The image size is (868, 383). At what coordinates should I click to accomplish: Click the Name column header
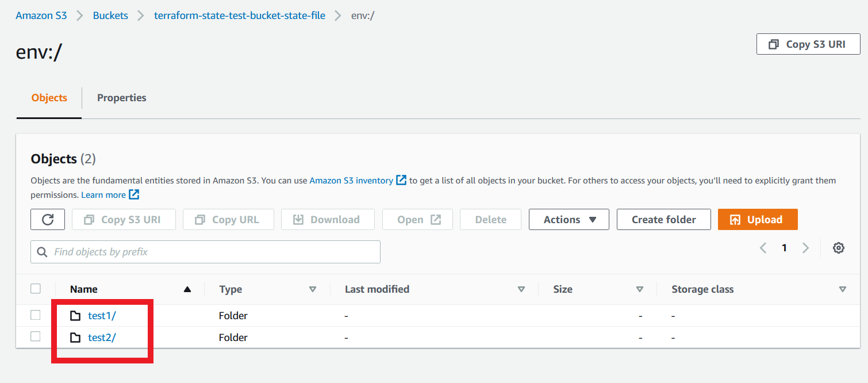click(84, 289)
